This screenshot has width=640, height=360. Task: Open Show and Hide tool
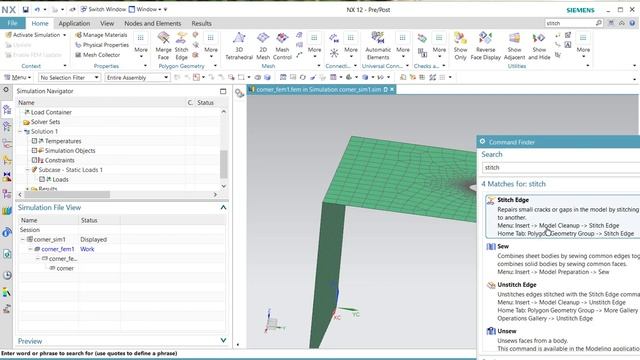(539, 46)
